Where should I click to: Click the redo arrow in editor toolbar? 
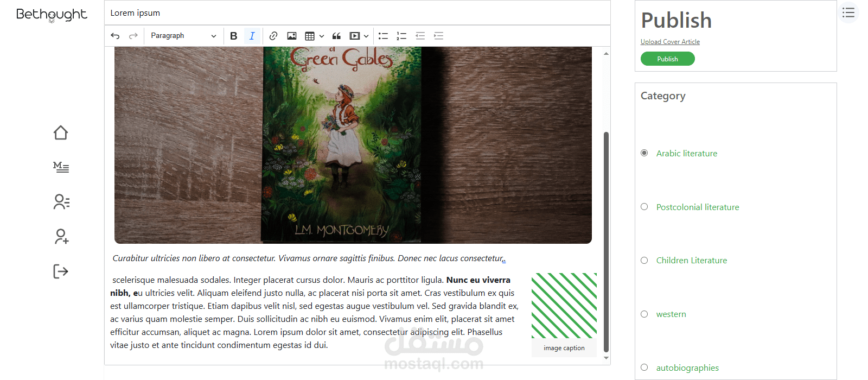[x=133, y=36]
